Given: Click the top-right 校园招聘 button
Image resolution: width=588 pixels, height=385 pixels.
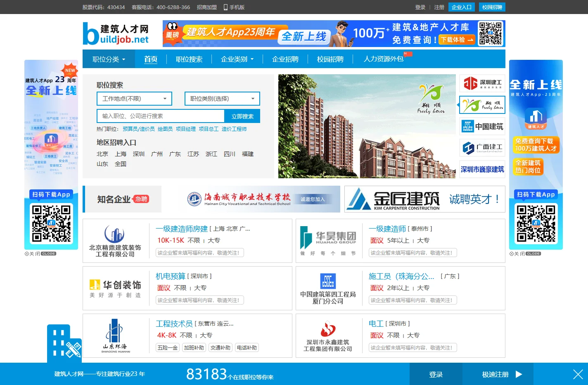Looking at the screenshot, I should (x=492, y=7).
